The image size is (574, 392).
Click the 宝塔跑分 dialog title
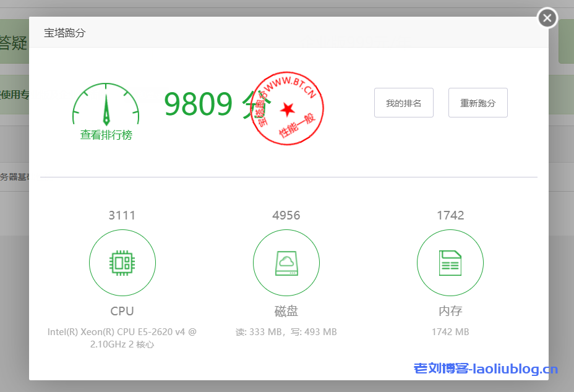click(64, 33)
